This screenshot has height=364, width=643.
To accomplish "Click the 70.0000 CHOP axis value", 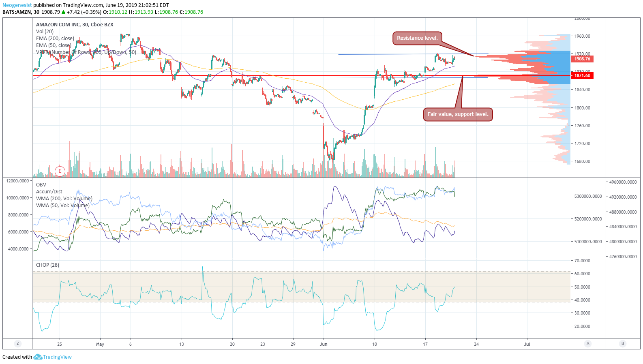I will (582, 261).
